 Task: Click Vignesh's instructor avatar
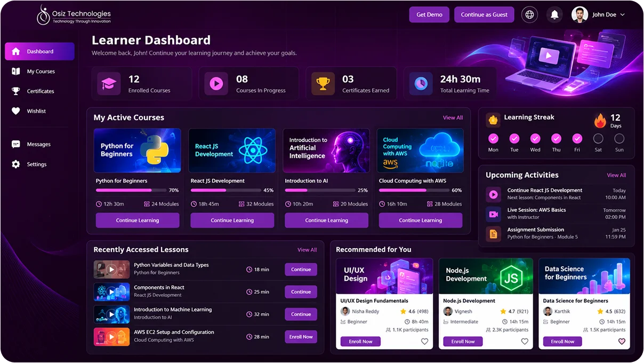(448, 311)
